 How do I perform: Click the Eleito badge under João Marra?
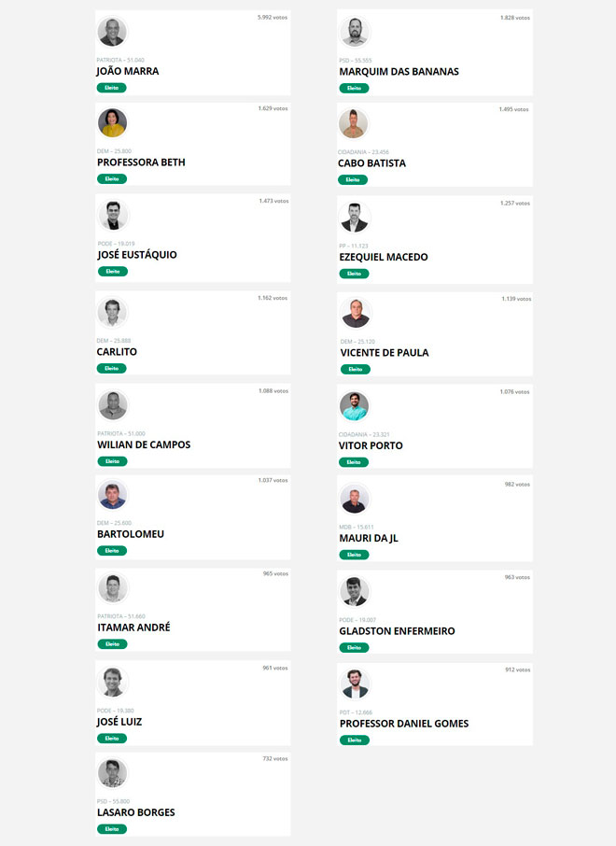click(112, 88)
